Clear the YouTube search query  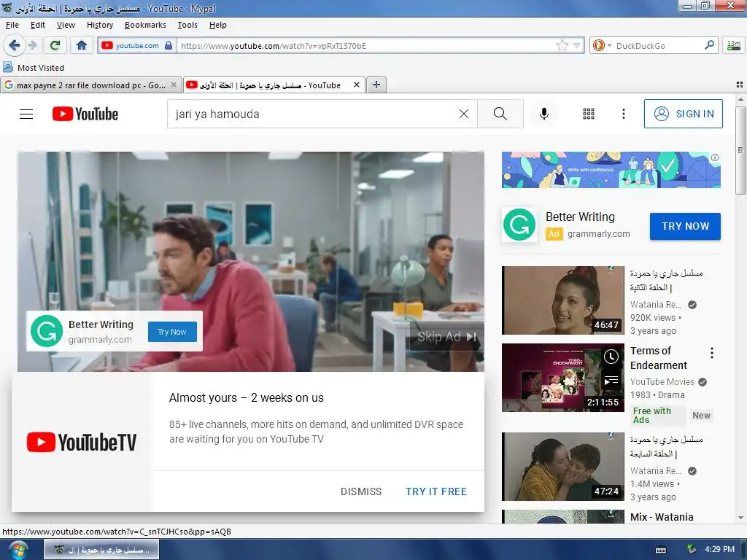coord(463,114)
